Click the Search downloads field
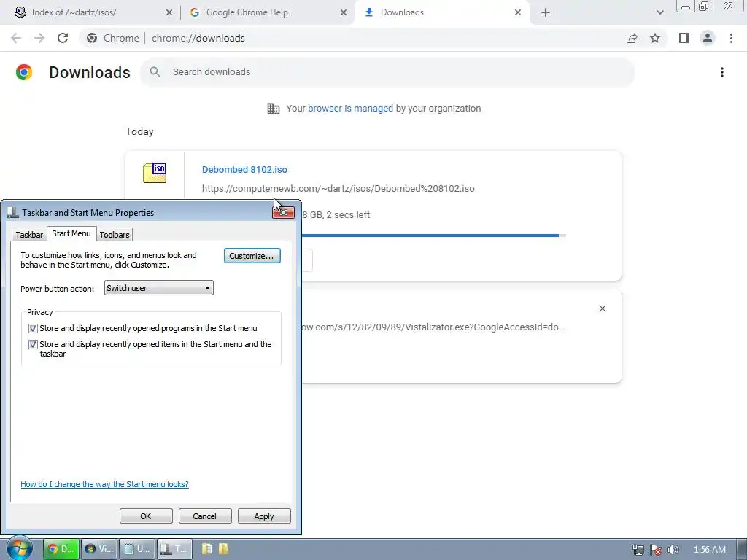 (x=387, y=72)
